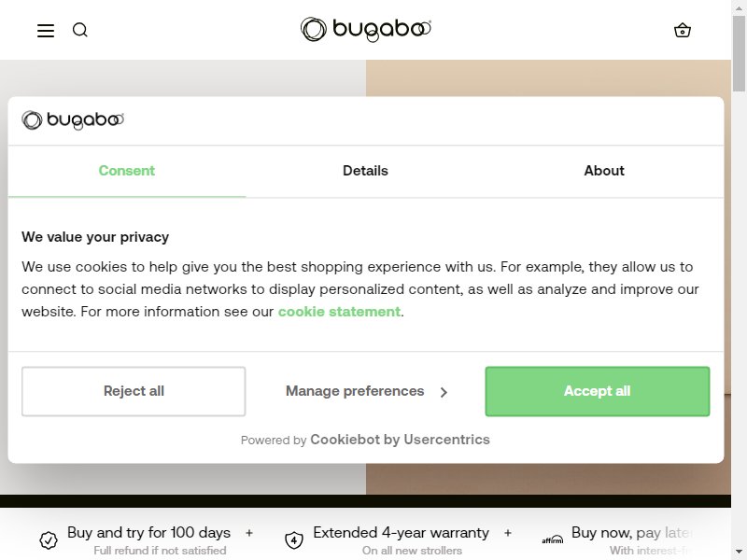The image size is (747, 560).
Task: Click the Affirm logo icon
Action: coord(553,540)
